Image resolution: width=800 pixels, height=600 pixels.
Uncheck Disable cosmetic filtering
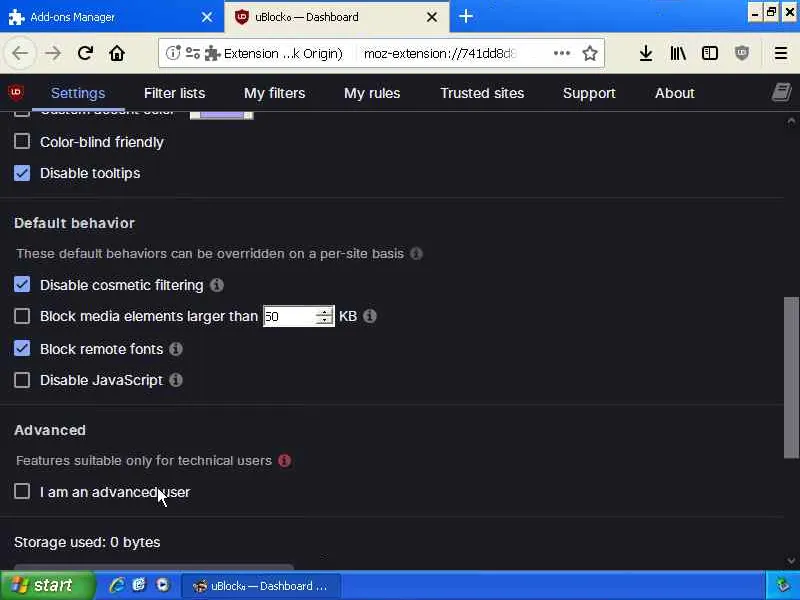click(22, 285)
